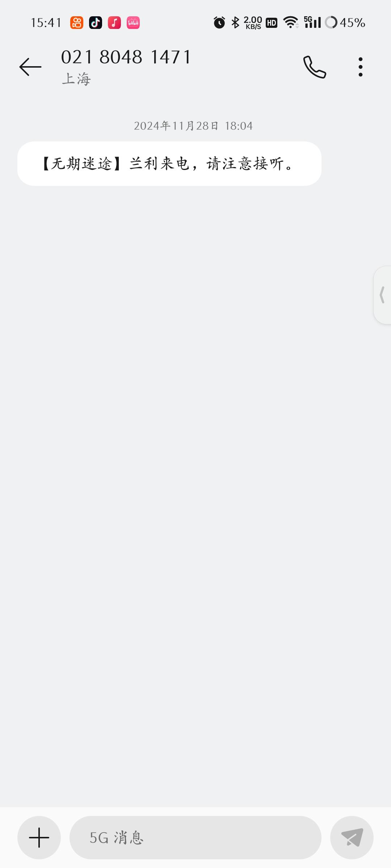Tap the back arrow icon

point(30,67)
